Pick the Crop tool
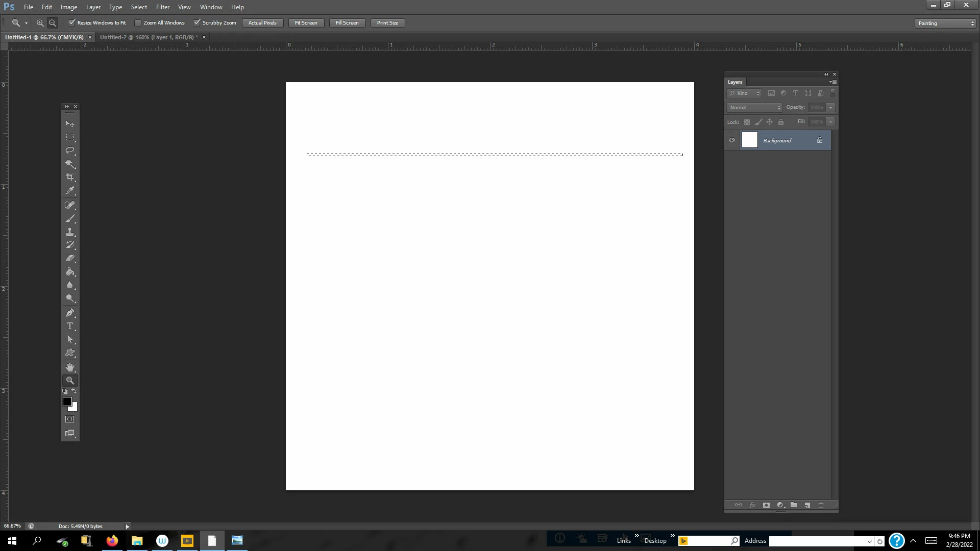980x551 pixels. [70, 177]
